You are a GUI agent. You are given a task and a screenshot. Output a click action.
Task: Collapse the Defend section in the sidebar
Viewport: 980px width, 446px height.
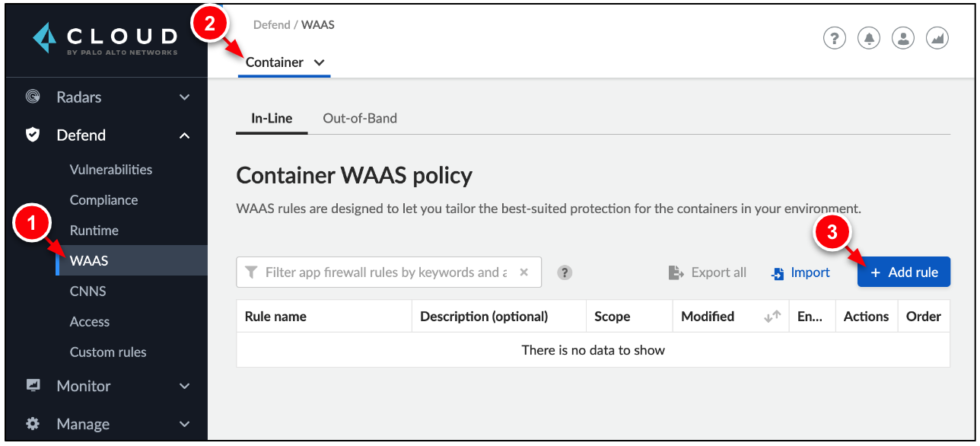tap(184, 135)
